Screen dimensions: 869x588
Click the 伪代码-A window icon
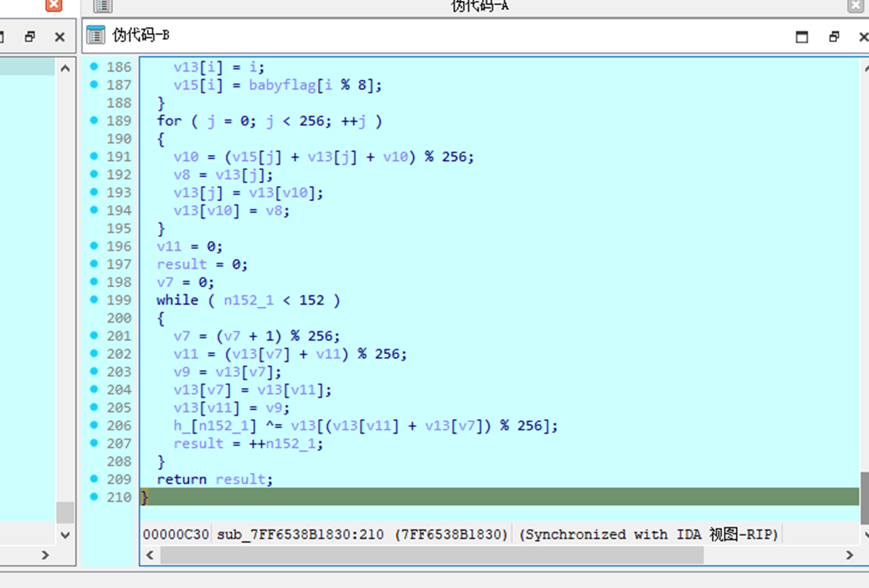coord(102,6)
